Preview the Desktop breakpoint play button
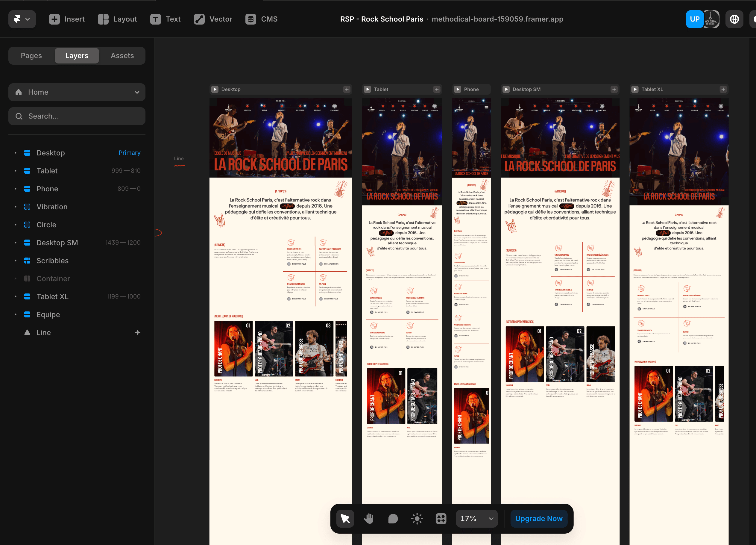Image resolution: width=756 pixels, height=545 pixels. pos(215,90)
